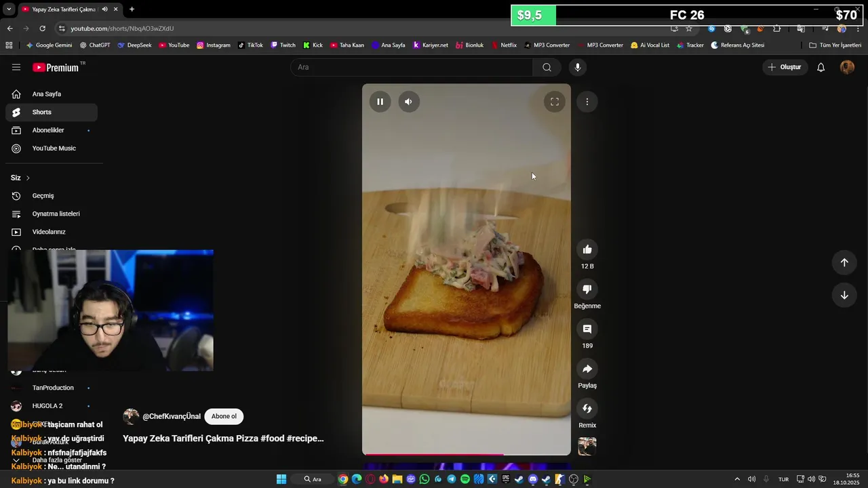
Task: Switch TUR keyboard language in tray
Action: [783, 479]
